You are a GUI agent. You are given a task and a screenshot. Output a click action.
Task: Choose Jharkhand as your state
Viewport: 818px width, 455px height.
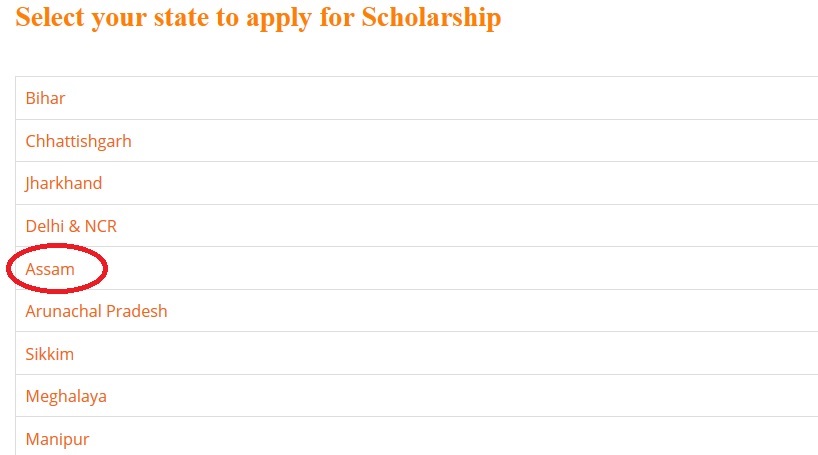pos(63,183)
